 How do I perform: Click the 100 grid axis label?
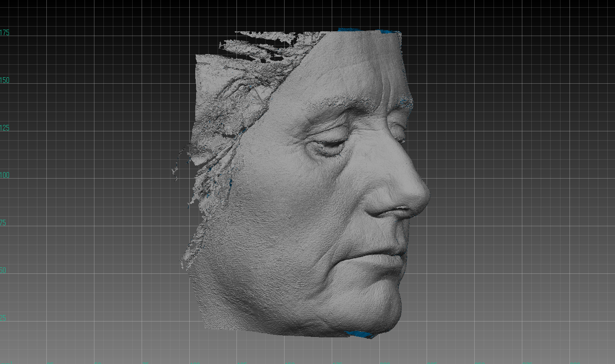click(5, 175)
